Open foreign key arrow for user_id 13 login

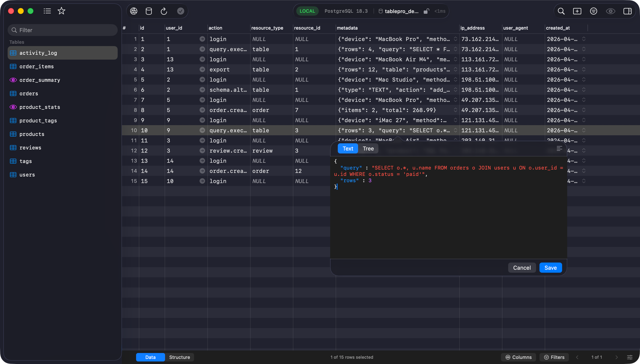[202, 59]
